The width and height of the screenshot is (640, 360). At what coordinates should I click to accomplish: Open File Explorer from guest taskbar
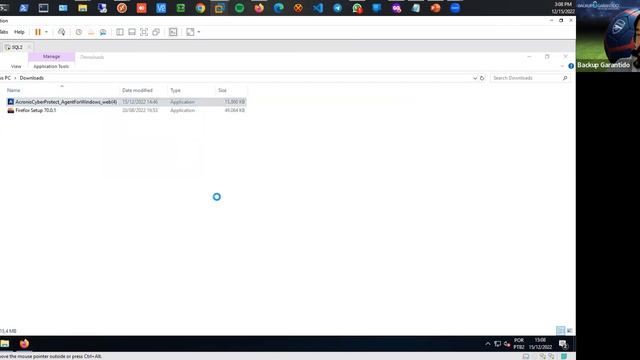(4, 344)
